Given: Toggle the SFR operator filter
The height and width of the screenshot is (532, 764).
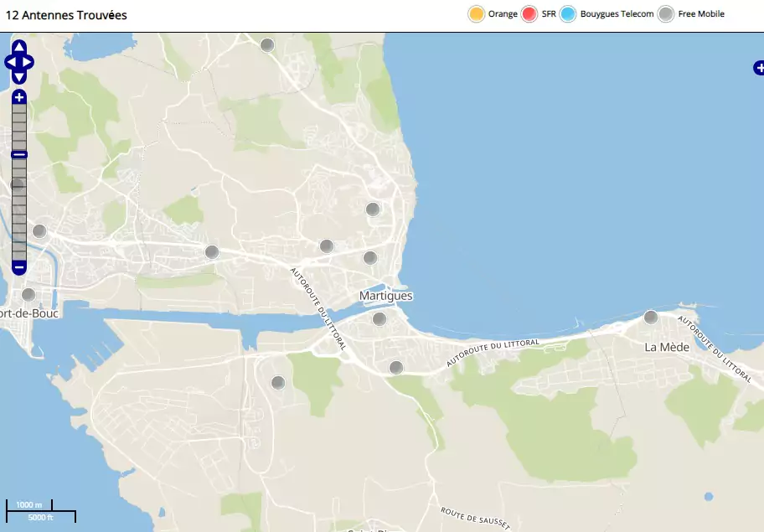Looking at the screenshot, I should tap(529, 14).
